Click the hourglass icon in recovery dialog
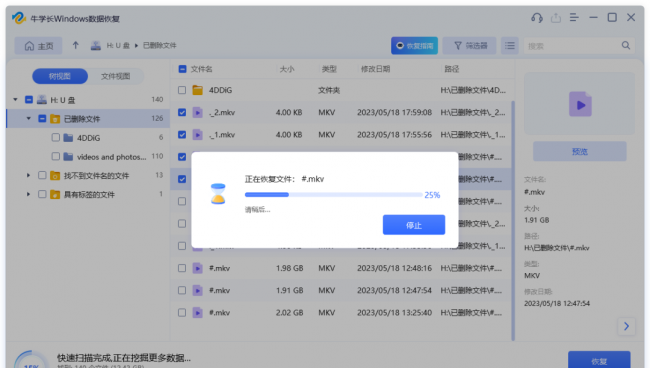 tap(218, 194)
